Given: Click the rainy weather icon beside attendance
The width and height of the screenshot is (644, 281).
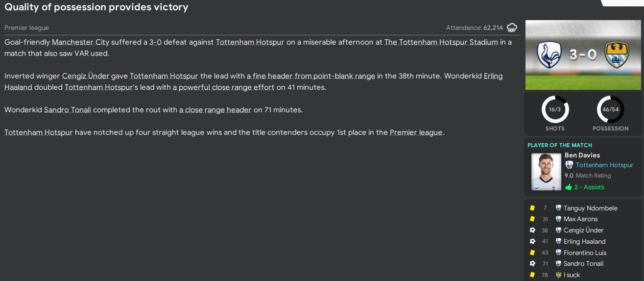Looking at the screenshot, I should click(512, 27).
